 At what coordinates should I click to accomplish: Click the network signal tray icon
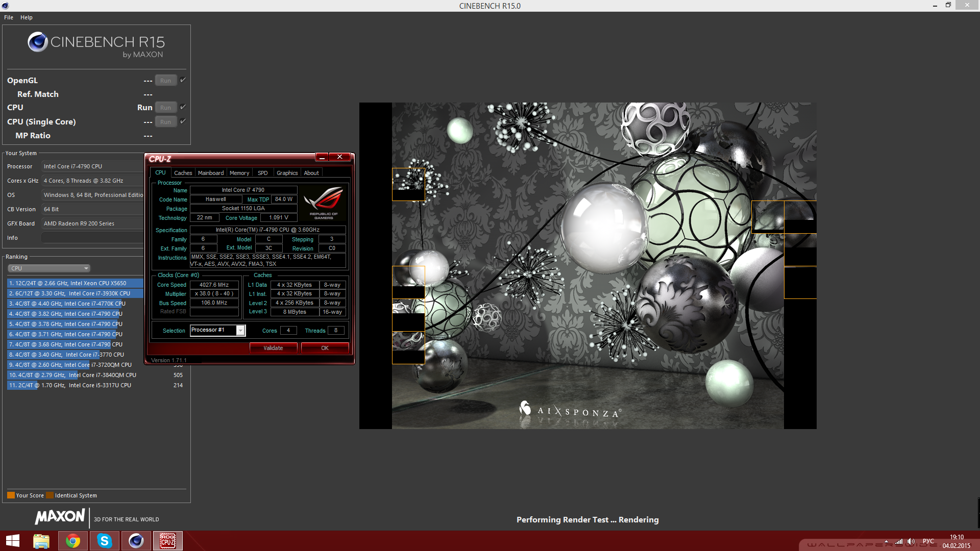click(899, 541)
